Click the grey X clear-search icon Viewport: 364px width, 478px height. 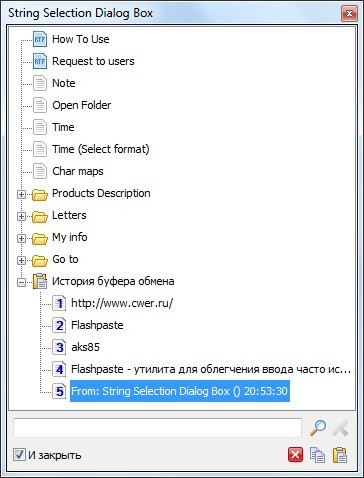[x=340, y=428]
